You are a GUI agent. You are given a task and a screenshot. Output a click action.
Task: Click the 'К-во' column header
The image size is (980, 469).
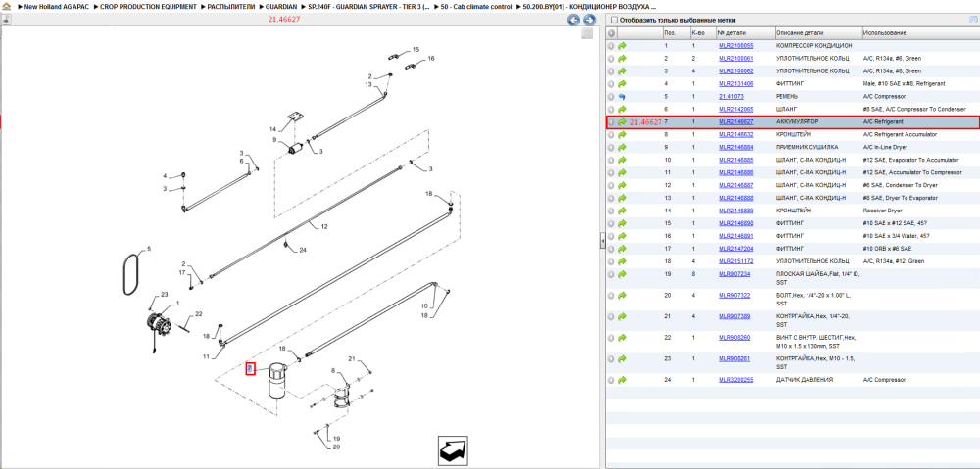point(703,33)
